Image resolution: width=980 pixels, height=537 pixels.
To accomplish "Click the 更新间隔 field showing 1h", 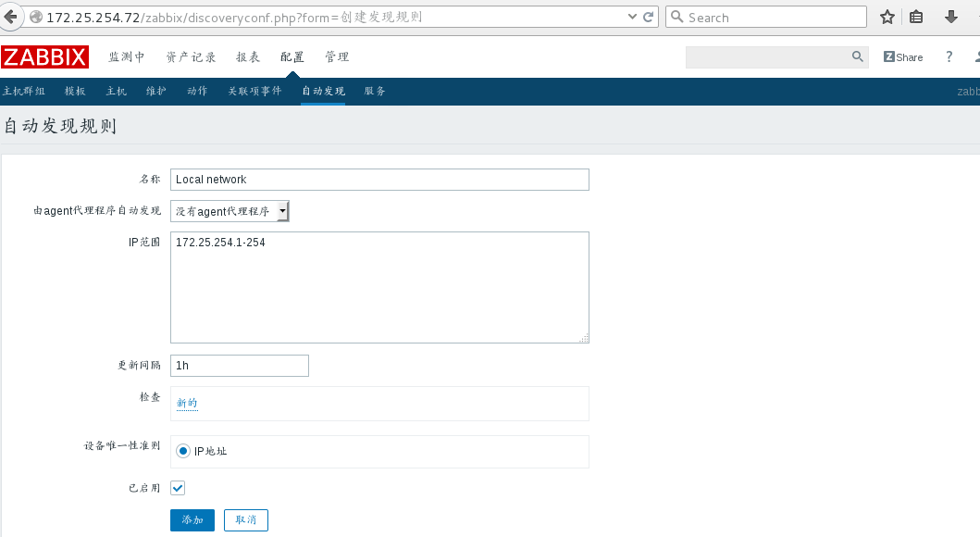I will coord(240,366).
